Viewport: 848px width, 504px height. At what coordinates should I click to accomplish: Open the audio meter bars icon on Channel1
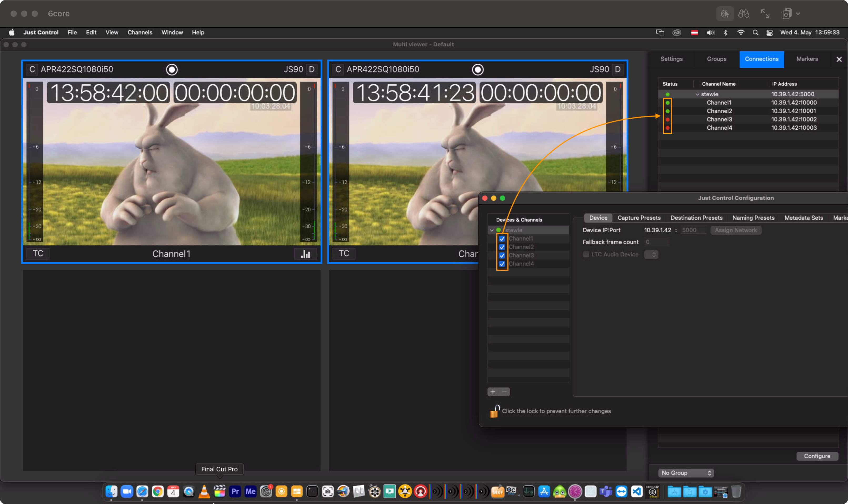click(x=305, y=254)
